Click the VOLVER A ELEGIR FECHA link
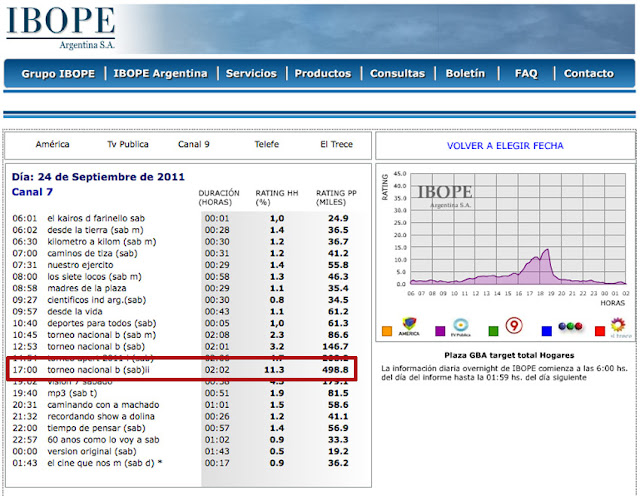Image resolution: width=640 pixels, height=496 pixels. coord(505,146)
